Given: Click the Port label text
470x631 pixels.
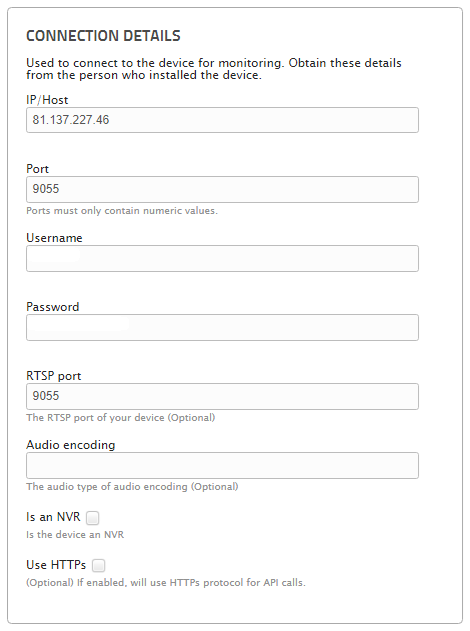Looking at the screenshot, I should point(37,169).
